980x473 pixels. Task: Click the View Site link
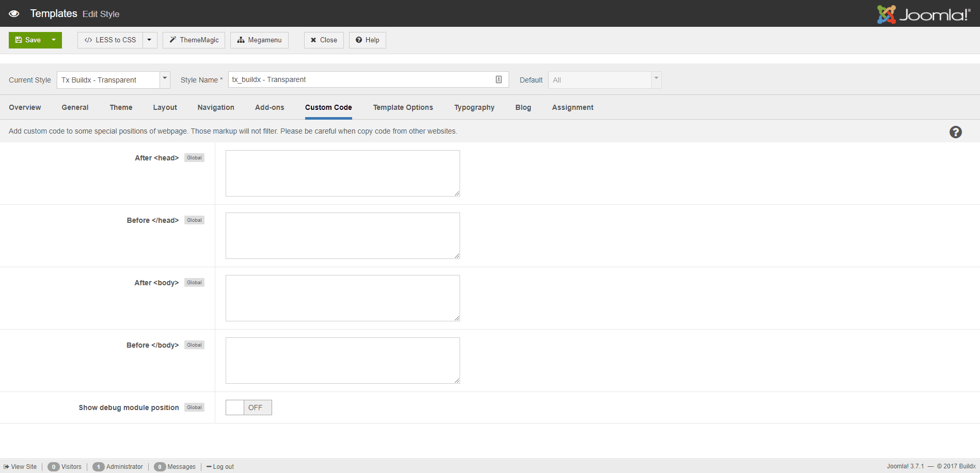tap(21, 466)
